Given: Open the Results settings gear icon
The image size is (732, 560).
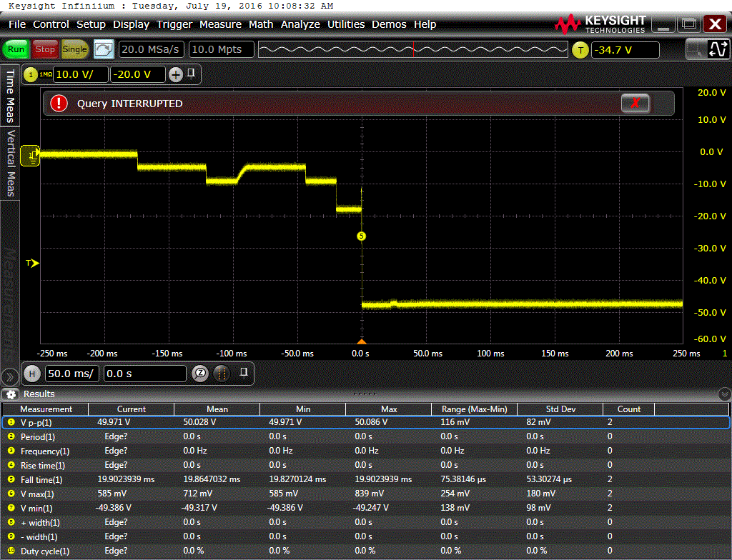Looking at the screenshot, I should [11, 394].
